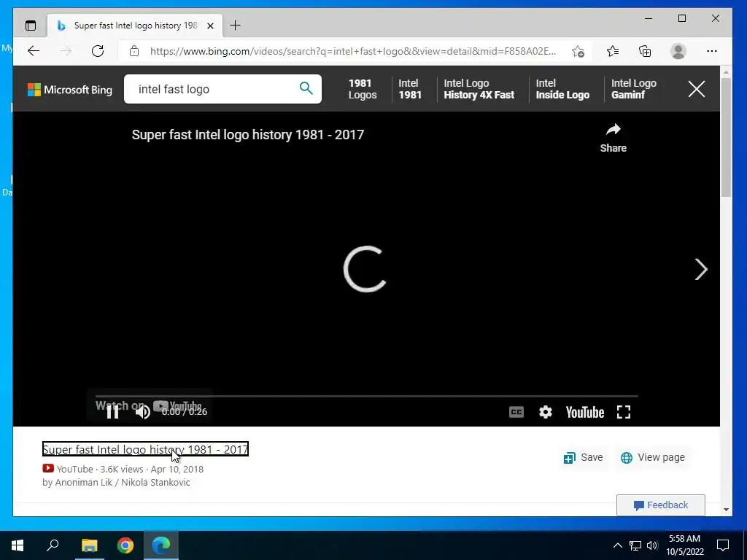Open the taskbar clock and date
This screenshot has height=560, width=747.
(684, 545)
